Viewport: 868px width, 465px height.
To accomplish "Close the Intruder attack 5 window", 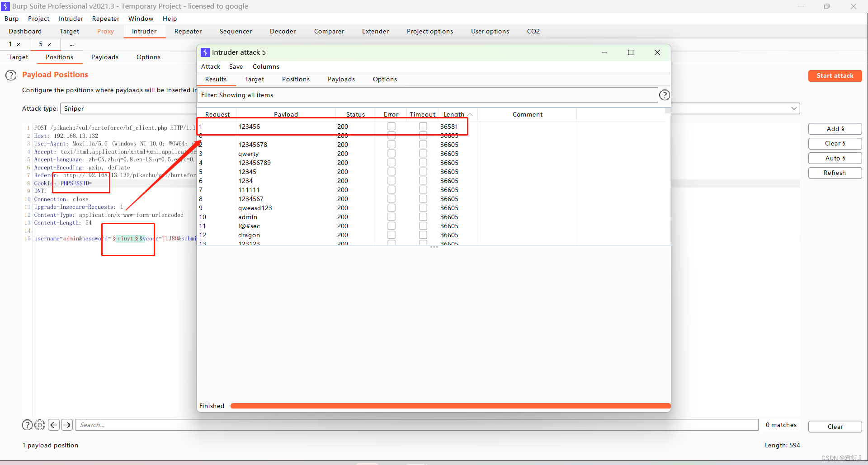I will pyautogui.click(x=657, y=52).
